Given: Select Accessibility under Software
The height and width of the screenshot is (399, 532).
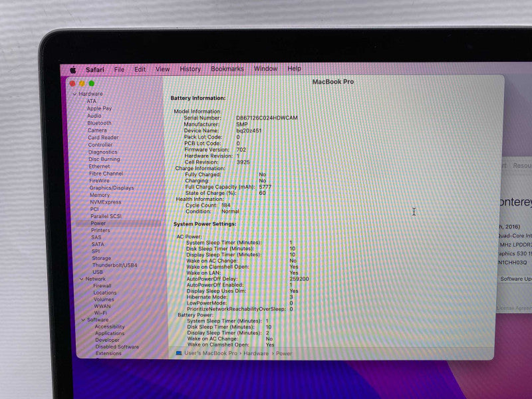Looking at the screenshot, I should (x=110, y=327).
